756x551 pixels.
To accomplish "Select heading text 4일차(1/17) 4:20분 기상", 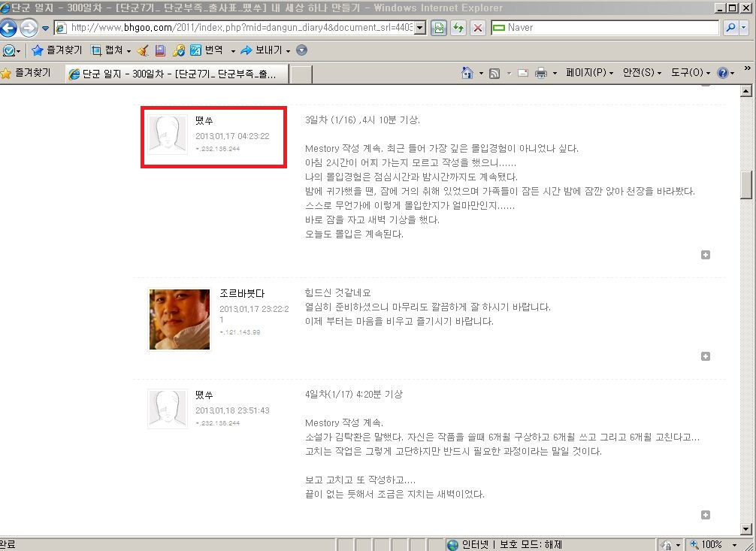I will pyautogui.click(x=354, y=395).
